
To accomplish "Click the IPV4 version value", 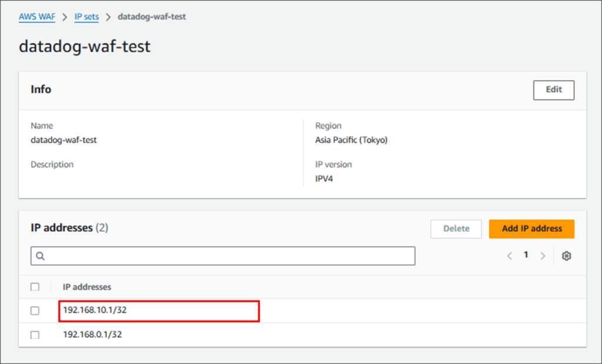I will pyautogui.click(x=324, y=178).
